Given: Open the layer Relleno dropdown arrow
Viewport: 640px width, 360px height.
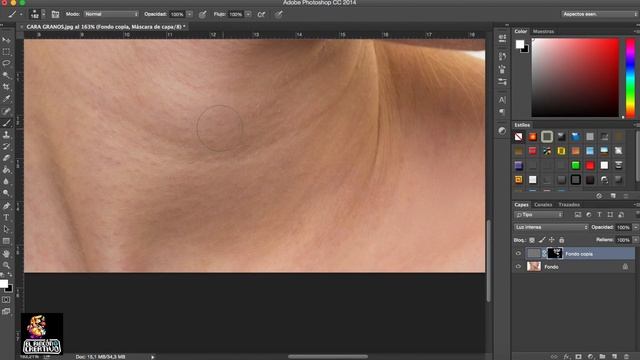Looking at the screenshot, I should [x=636, y=240].
